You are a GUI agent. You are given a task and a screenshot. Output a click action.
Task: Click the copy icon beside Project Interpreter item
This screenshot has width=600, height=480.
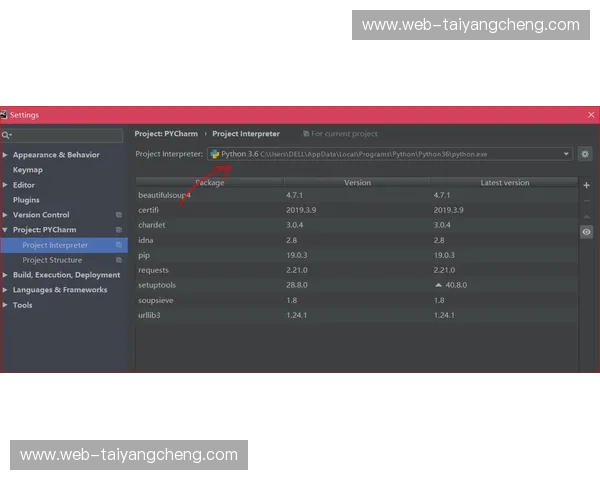click(x=119, y=245)
